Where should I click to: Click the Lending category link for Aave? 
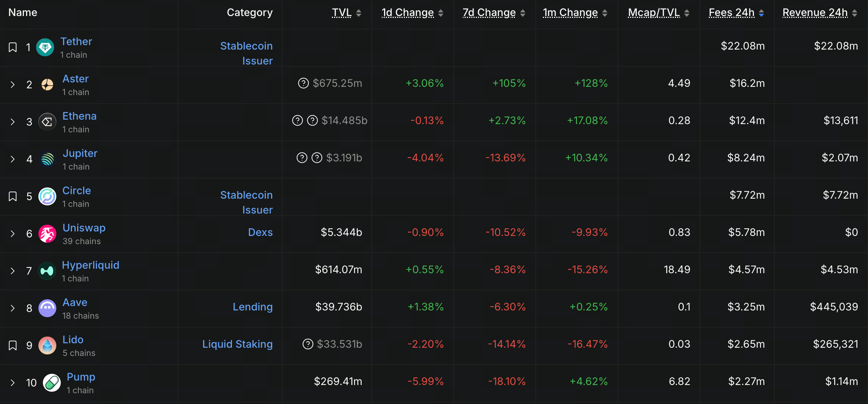click(x=252, y=307)
